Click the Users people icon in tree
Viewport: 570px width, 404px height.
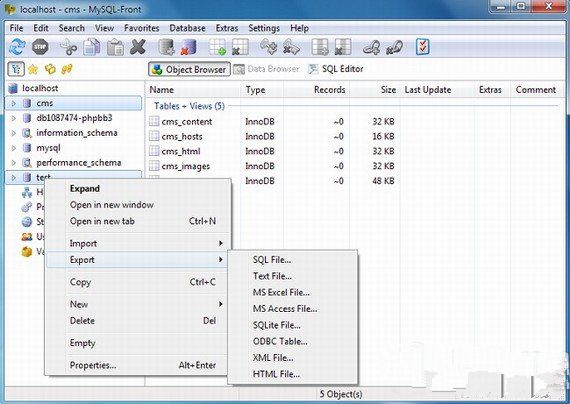pos(27,237)
